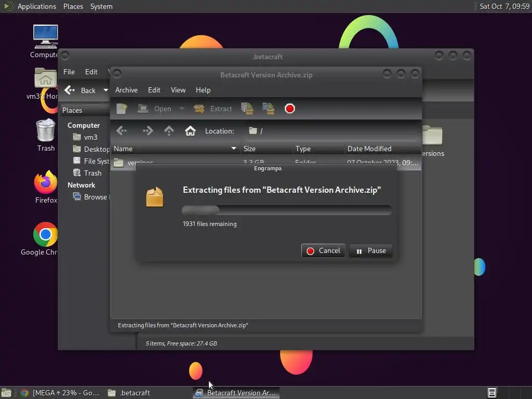Open the Help menu in Engrampa
The image size is (532, 399).
[x=203, y=90]
